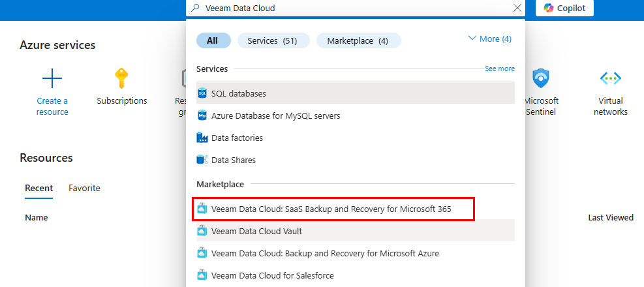Click the Create a resource plus icon

point(52,78)
